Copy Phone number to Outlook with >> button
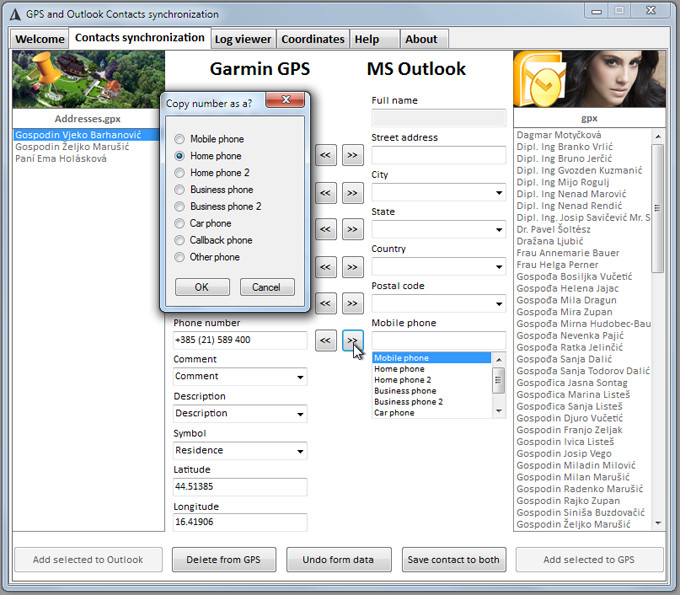Screen dimensions: 680x595 (x=353, y=340)
